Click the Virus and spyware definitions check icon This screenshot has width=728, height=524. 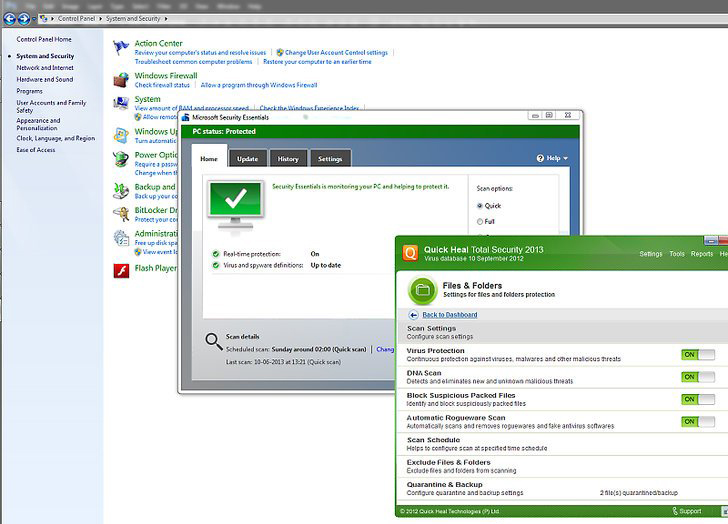pyautogui.click(x=215, y=265)
